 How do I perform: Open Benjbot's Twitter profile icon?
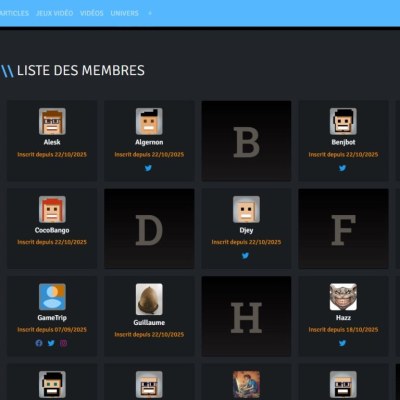click(x=343, y=168)
